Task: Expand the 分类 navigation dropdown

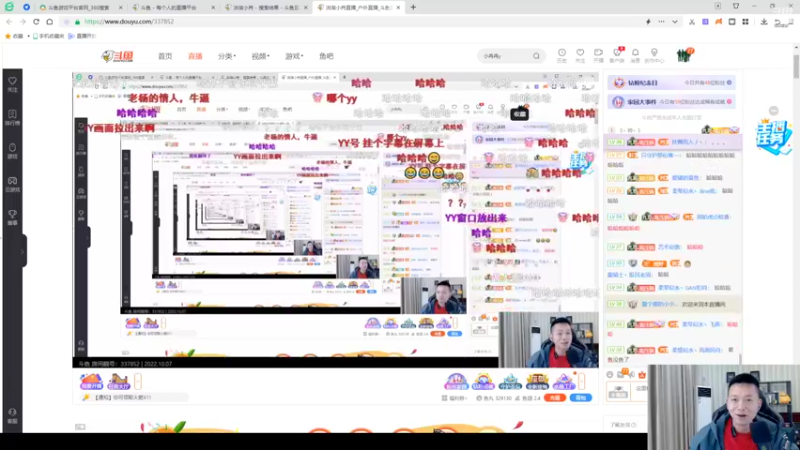Action: [x=227, y=56]
